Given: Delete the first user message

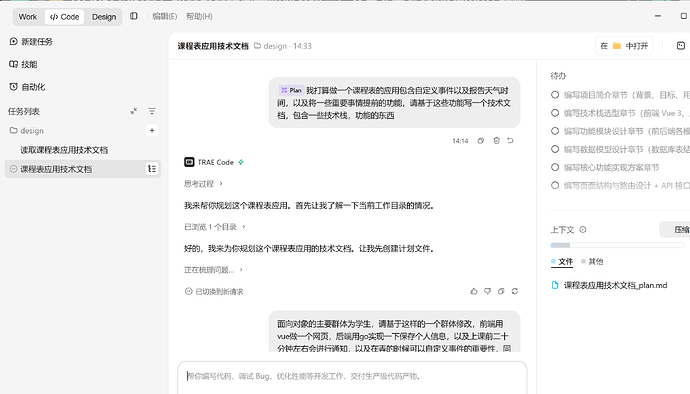Looking at the screenshot, I should click(496, 140).
